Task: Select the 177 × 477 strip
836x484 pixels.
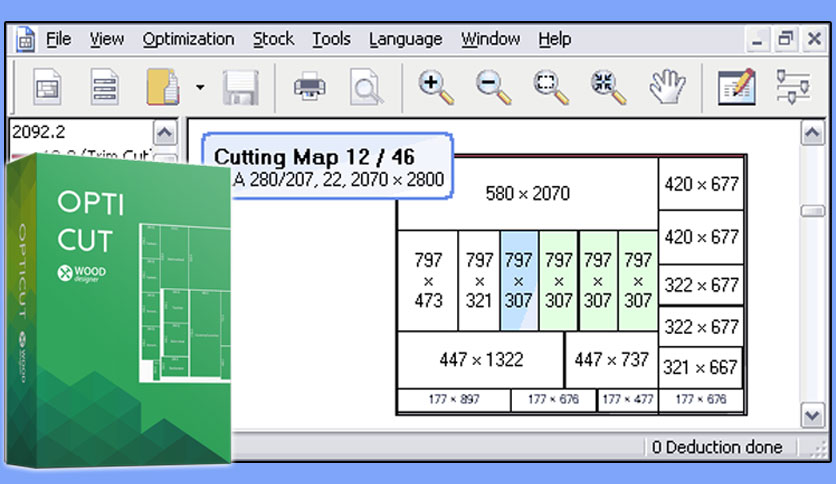Action: (x=628, y=400)
